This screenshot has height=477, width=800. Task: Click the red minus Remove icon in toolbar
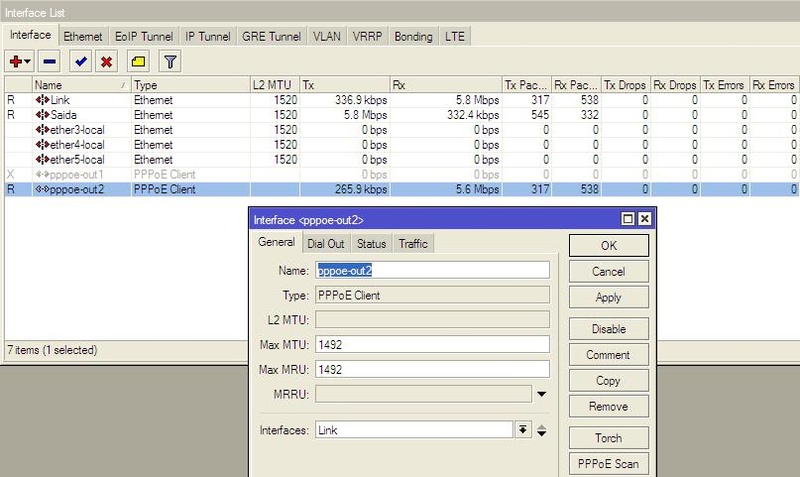tap(50, 62)
